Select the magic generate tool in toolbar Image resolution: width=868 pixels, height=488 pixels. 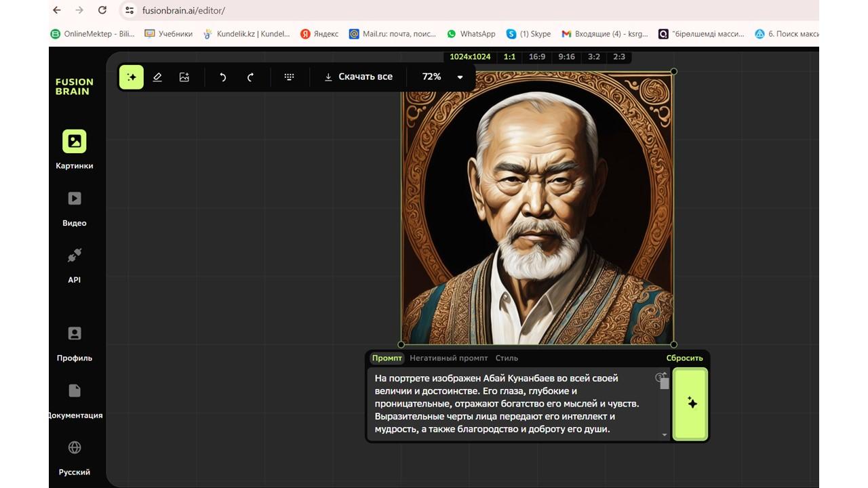132,77
